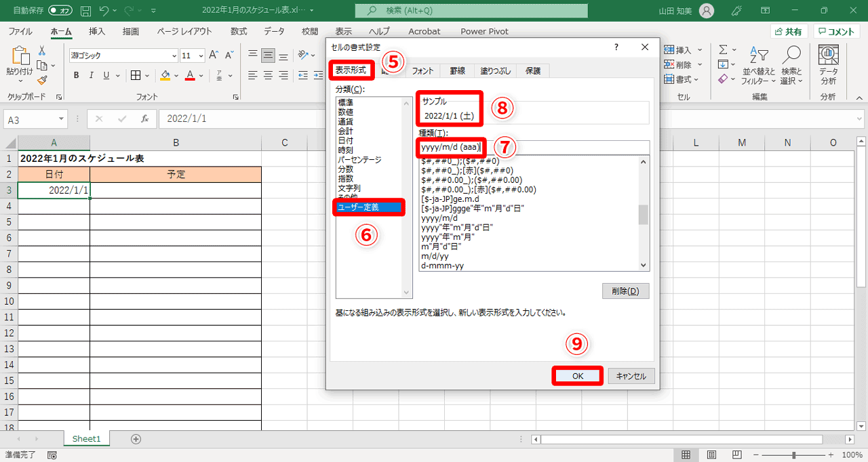Select the Save icon on Quick Access Toolbar

(x=85, y=10)
